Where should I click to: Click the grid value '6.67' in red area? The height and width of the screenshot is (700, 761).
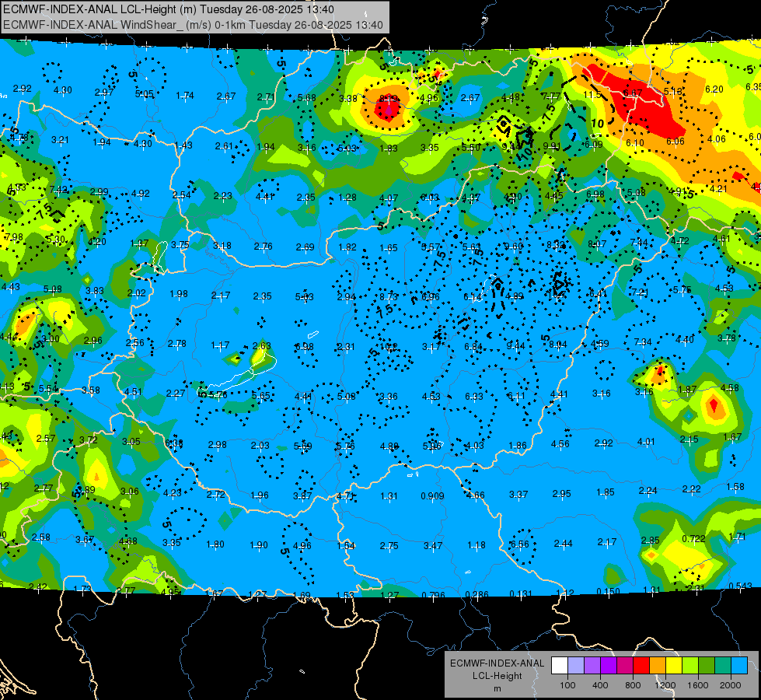click(x=633, y=93)
